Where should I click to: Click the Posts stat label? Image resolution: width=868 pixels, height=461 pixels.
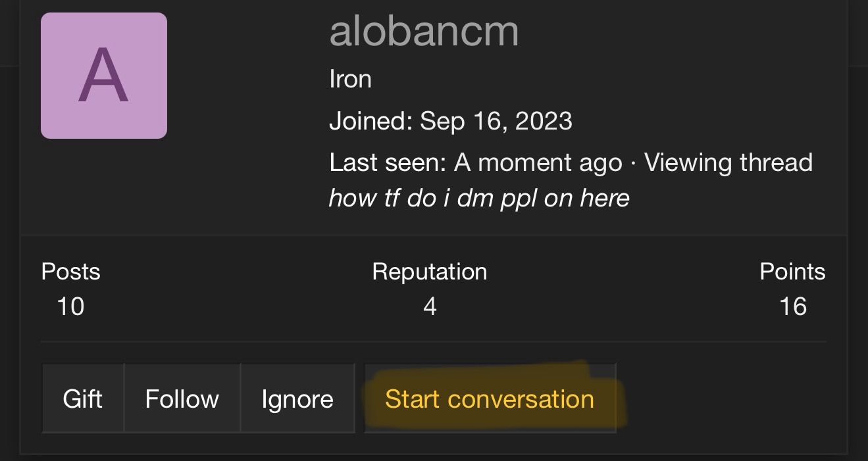[x=70, y=272]
